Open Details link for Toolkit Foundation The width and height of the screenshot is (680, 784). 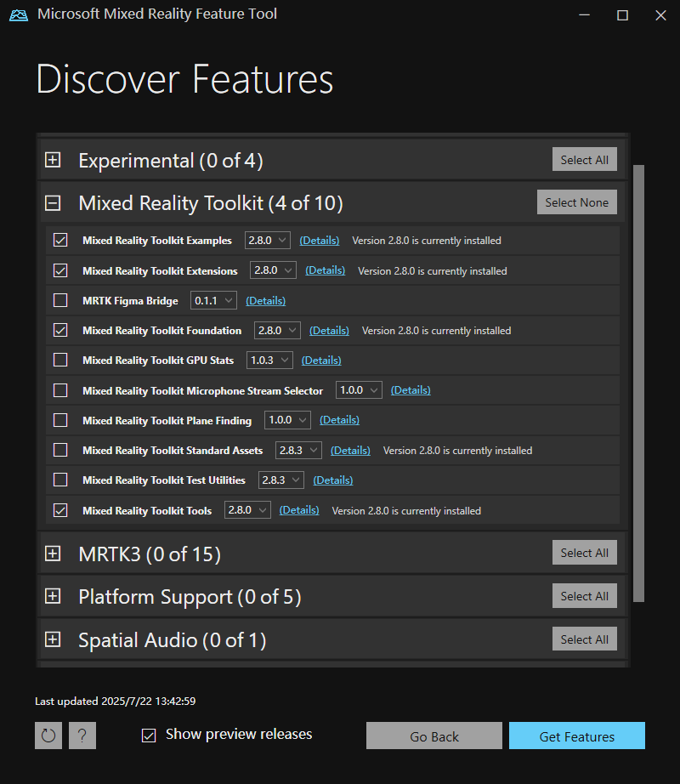(329, 331)
